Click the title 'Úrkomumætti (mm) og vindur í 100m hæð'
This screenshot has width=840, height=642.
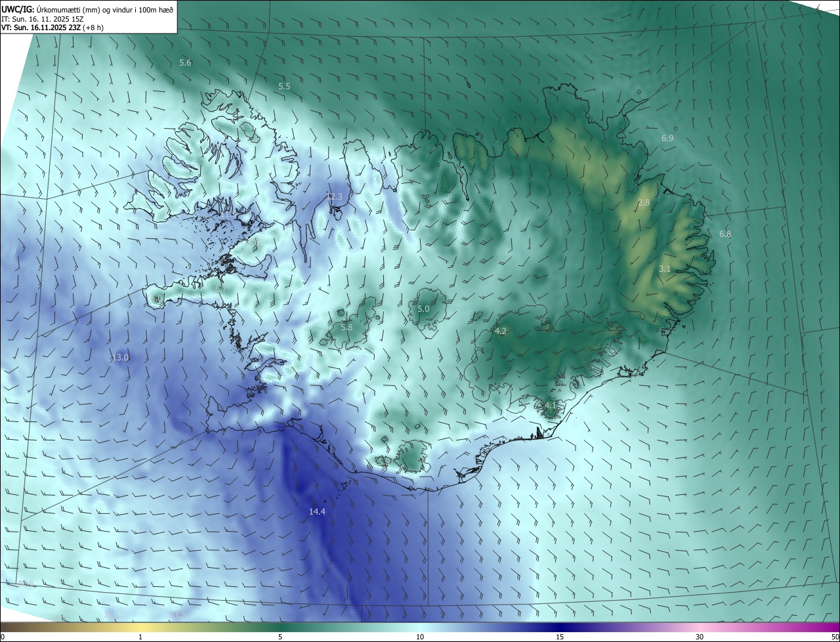105,9
